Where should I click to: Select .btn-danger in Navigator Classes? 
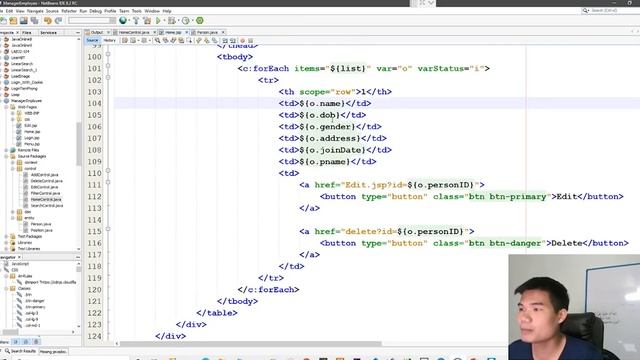(35, 301)
